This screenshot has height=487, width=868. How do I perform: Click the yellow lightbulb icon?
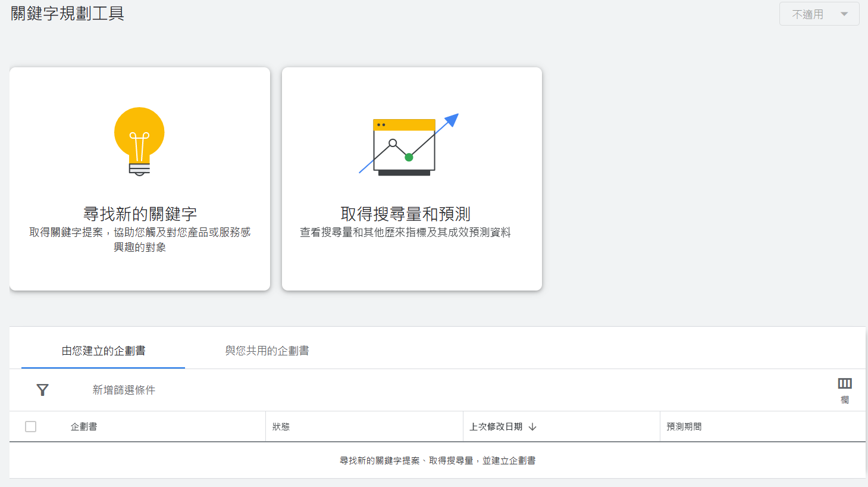click(139, 142)
